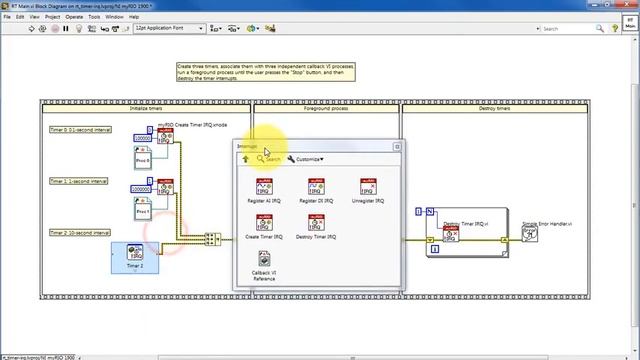
Task: Select Register AI IRQ in Interrupt palette
Action: click(x=264, y=191)
